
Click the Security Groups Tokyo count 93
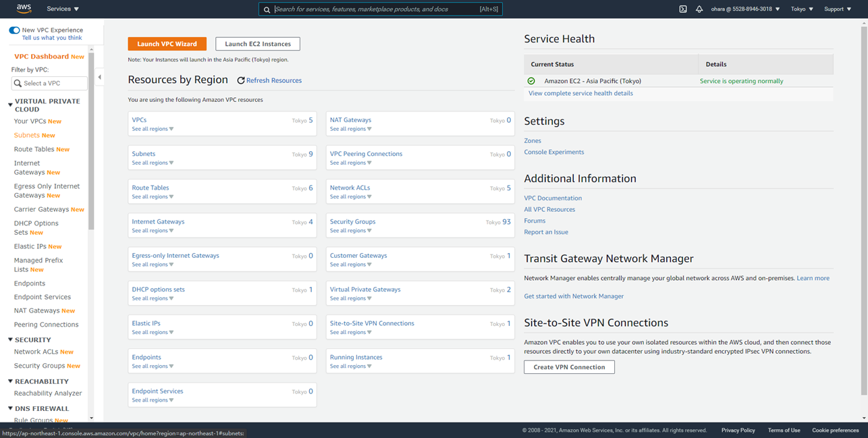point(506,222)
